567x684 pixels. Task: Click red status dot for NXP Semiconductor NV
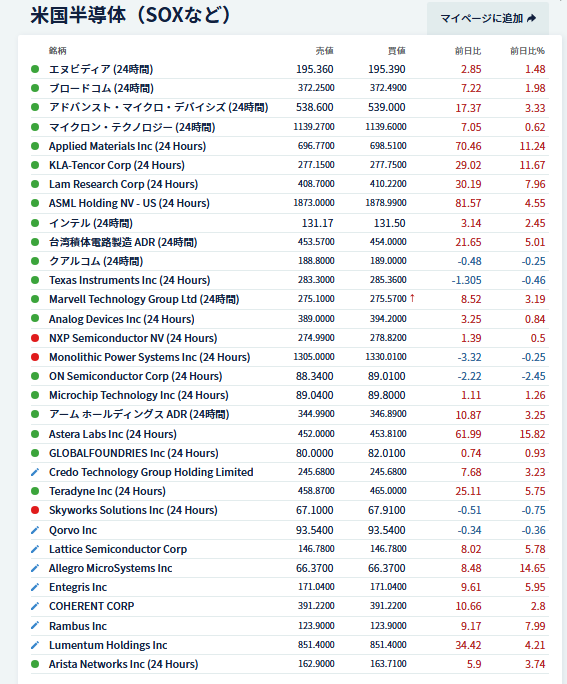[x=35, y=338]
